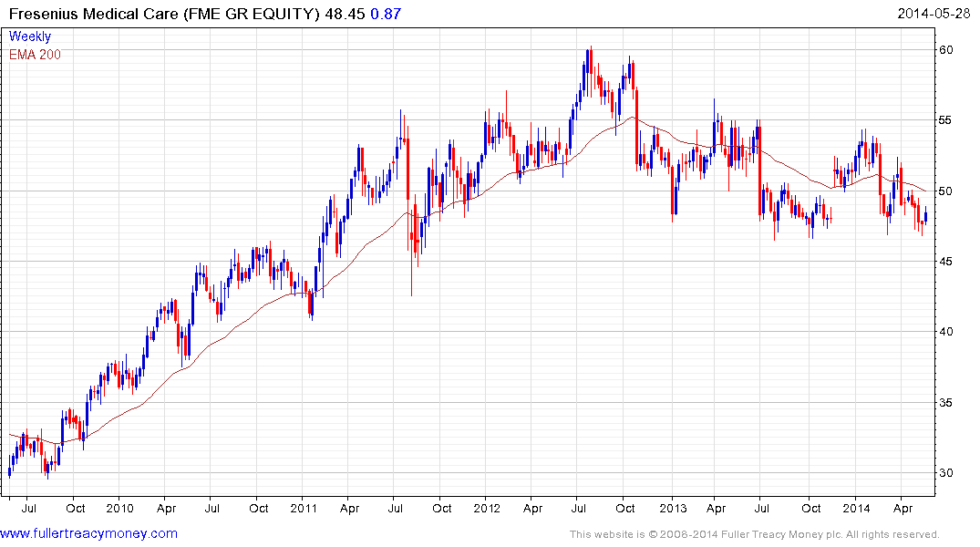Click the 2014 year label on time axis
This screenshot has height=547, width=980.
pos(856,508)
